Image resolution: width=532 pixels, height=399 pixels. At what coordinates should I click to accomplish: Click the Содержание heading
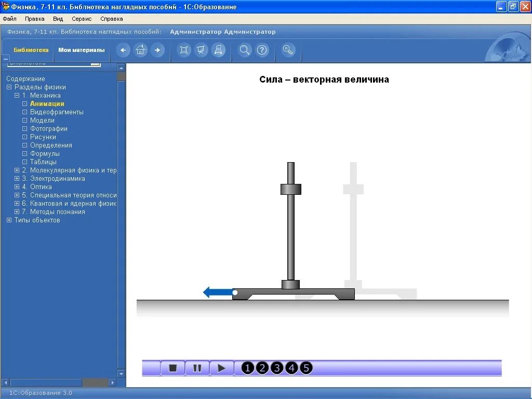pyautogui.click(x=25, y=79)
